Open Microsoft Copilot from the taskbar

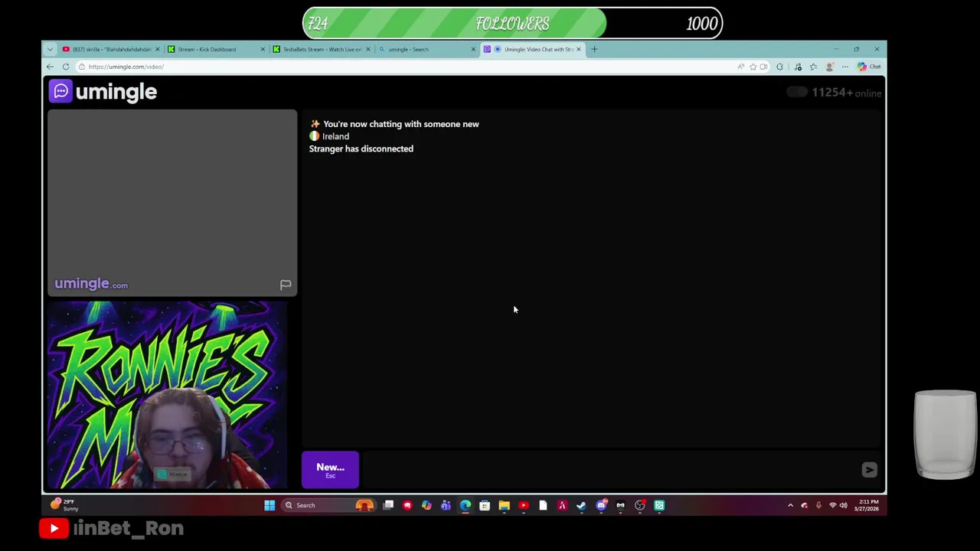pyautogui.click(x=426, y=505)
